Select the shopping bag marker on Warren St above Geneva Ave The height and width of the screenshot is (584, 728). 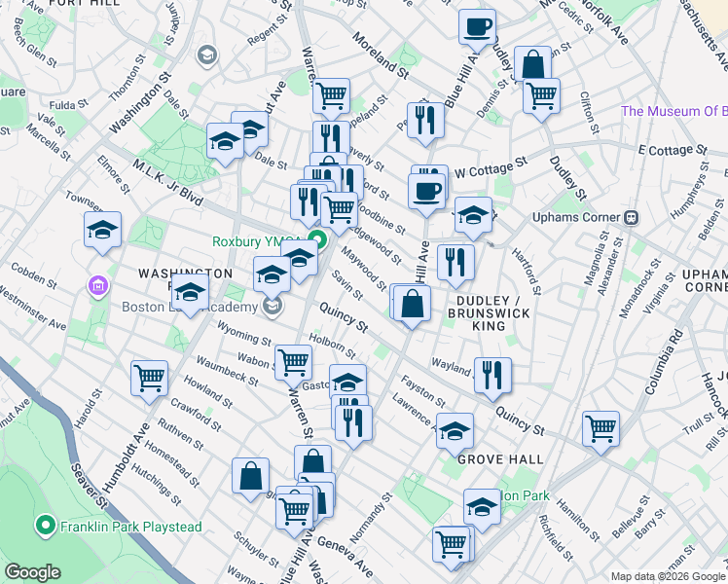click(313, 459)
